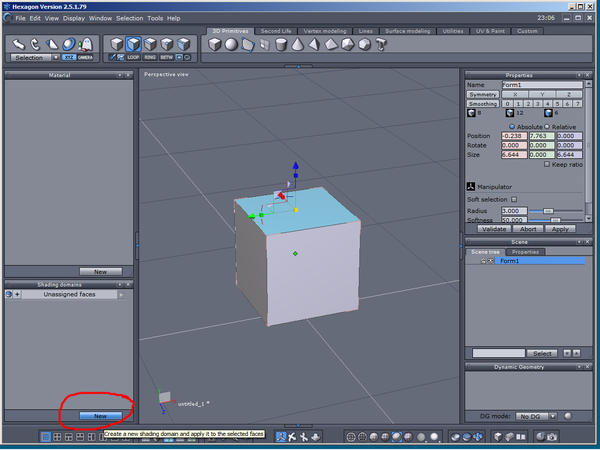600x450 pixels.
Task: Switch to the Lines tab
Action: [x=365, y=31]
